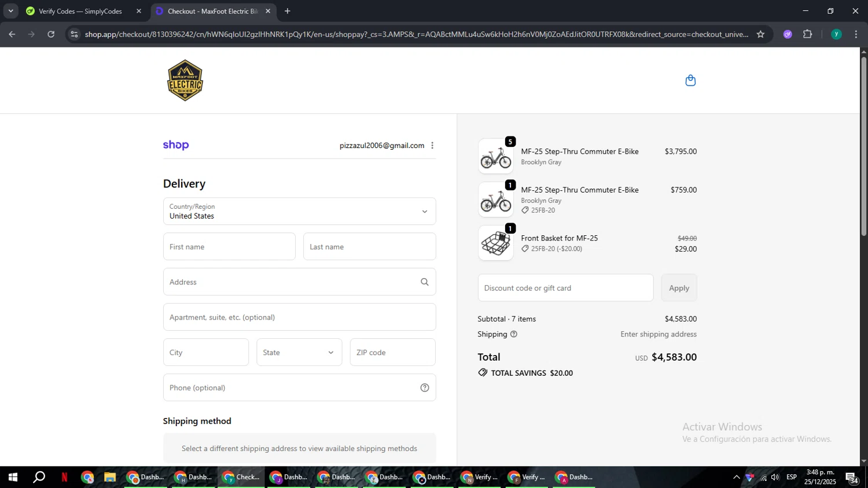Open a new browser tab

(x=288, y=11)
